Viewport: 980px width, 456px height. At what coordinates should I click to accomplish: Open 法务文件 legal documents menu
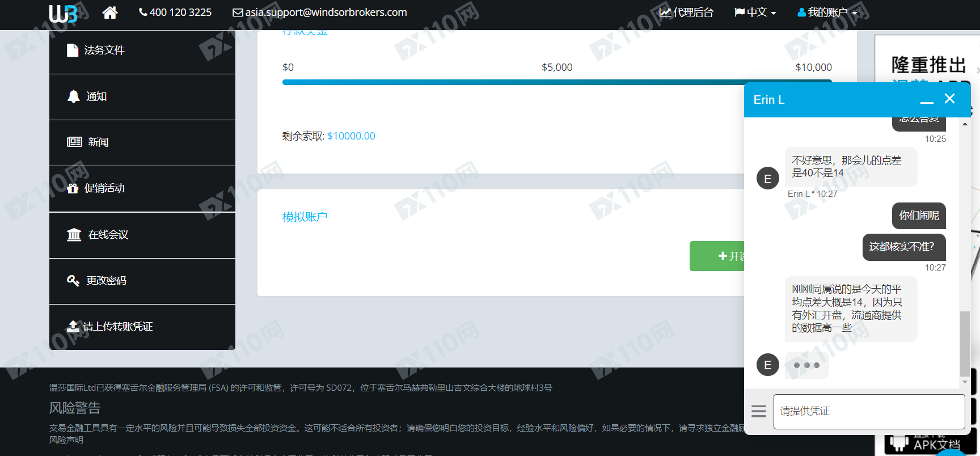click(x=142, y=50)
